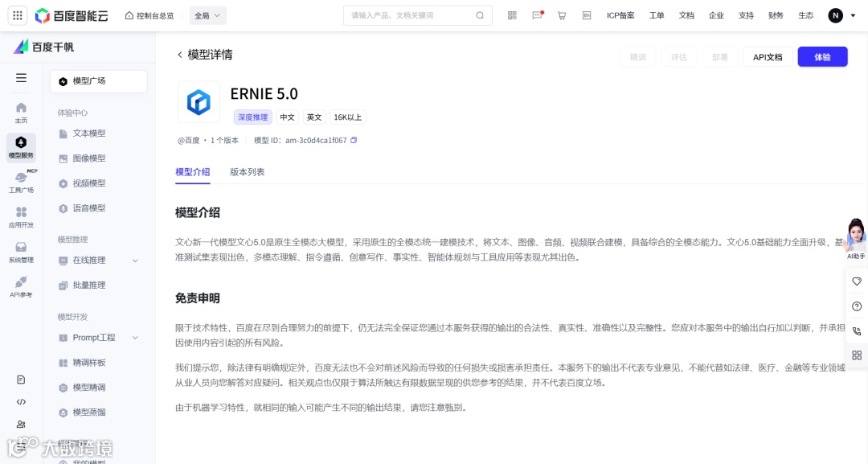The width and height of the screenshot is (868, 464).
Task: Click the blue 体验 button
Action: click(x=823, y=57)
